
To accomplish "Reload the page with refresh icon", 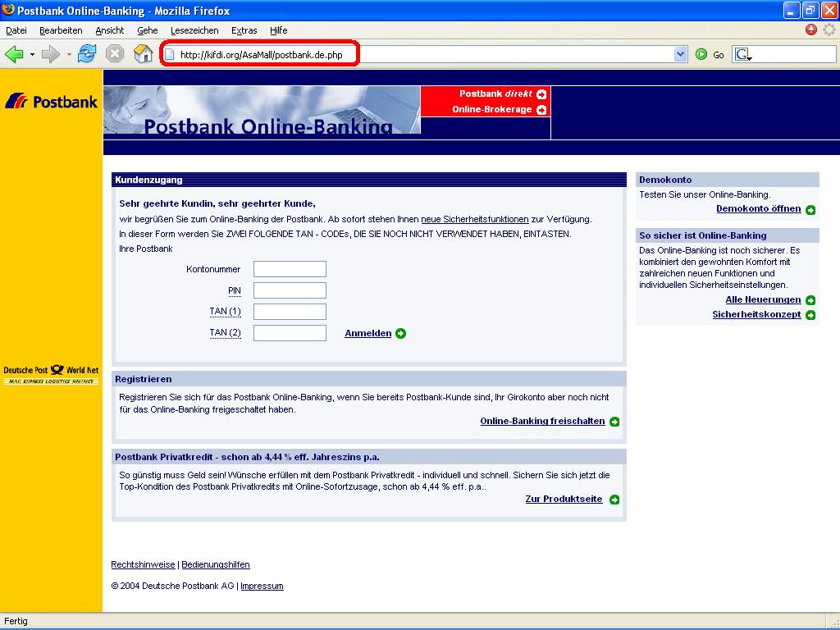I will (87, 53).
